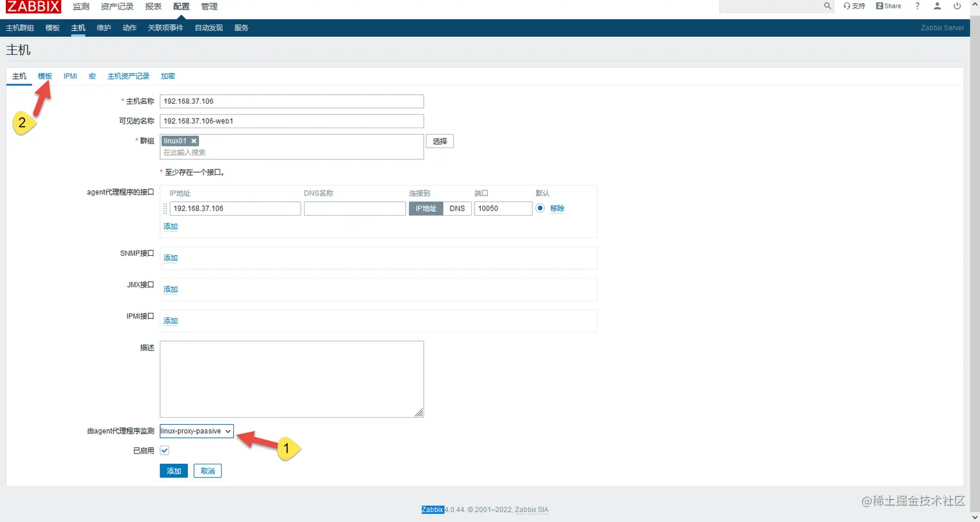This screenshot has height=522, width=980.
Task: Go to 维护 submenu
Action: point(104,28)
